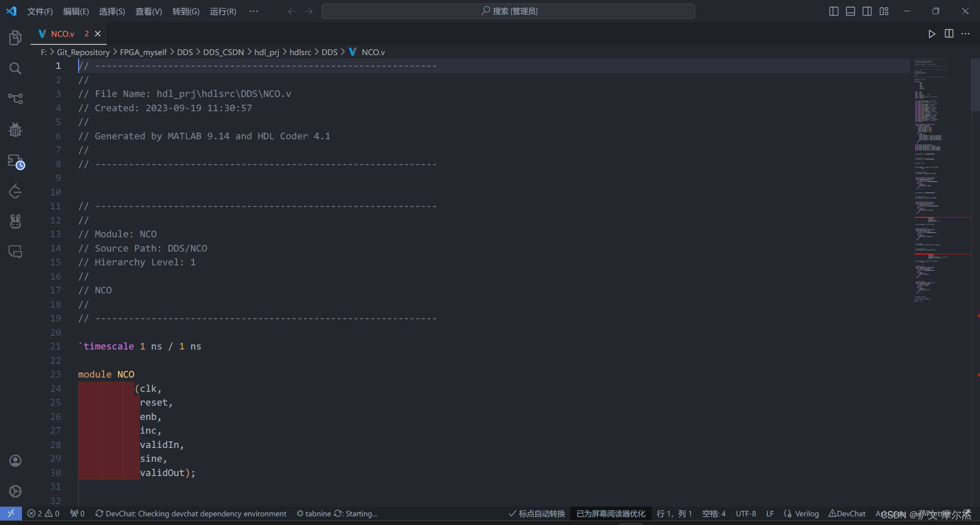Open the remote timeline explorer icon
Screen dimensions: 980x525
16,161
